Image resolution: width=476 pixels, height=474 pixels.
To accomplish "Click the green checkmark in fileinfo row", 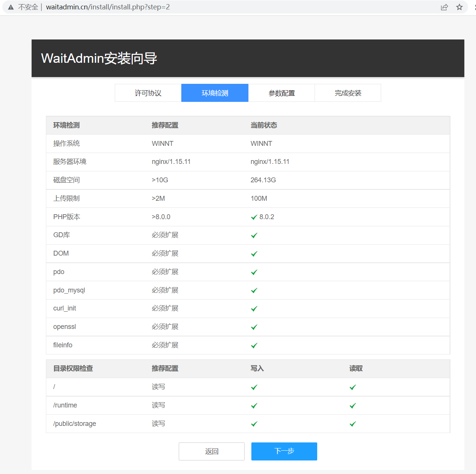I will (x=254, y=345).
